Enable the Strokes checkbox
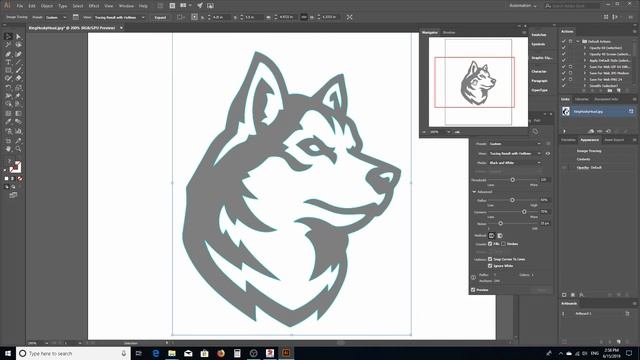The image size is (640, 360). click(x=504, y=244)
